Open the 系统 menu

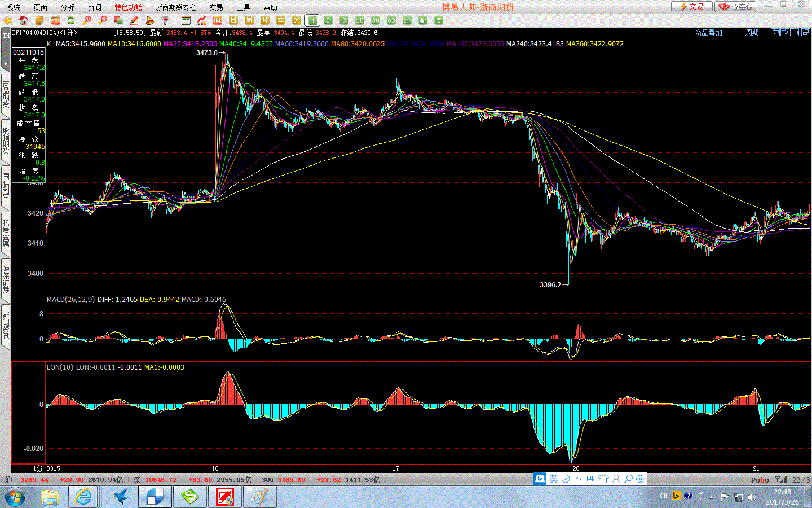point(14,7)
